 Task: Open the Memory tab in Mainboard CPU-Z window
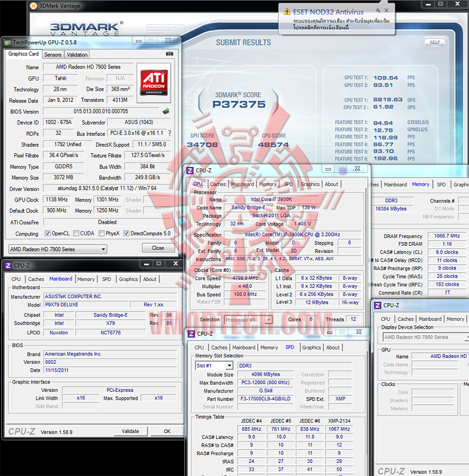click(86, 279)
